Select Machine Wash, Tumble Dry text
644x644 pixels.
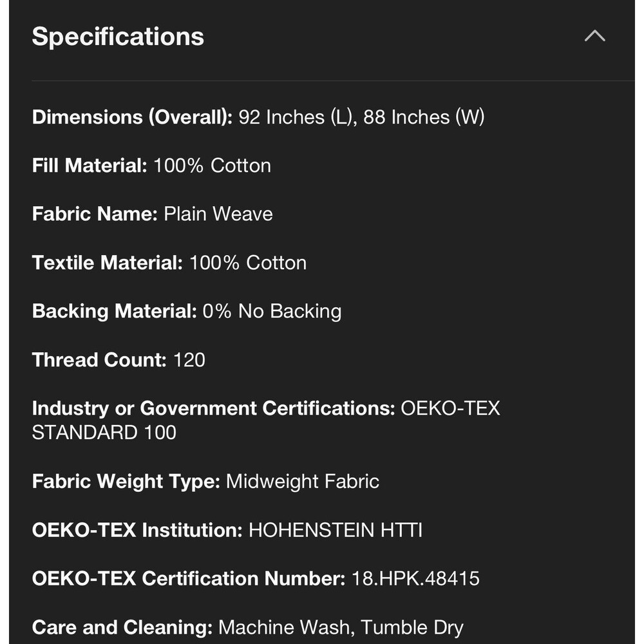[x=341, y=627]
